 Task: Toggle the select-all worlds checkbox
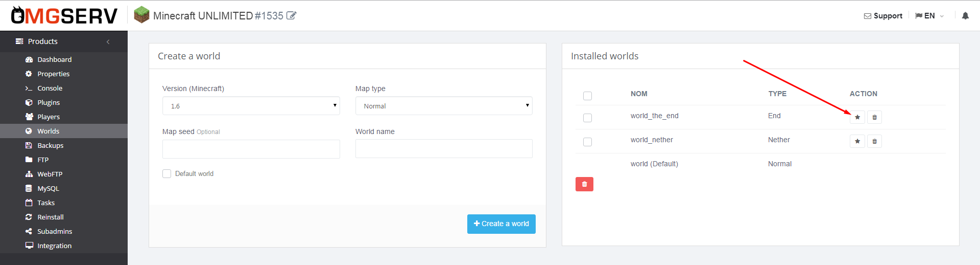(x=587, y=96)
